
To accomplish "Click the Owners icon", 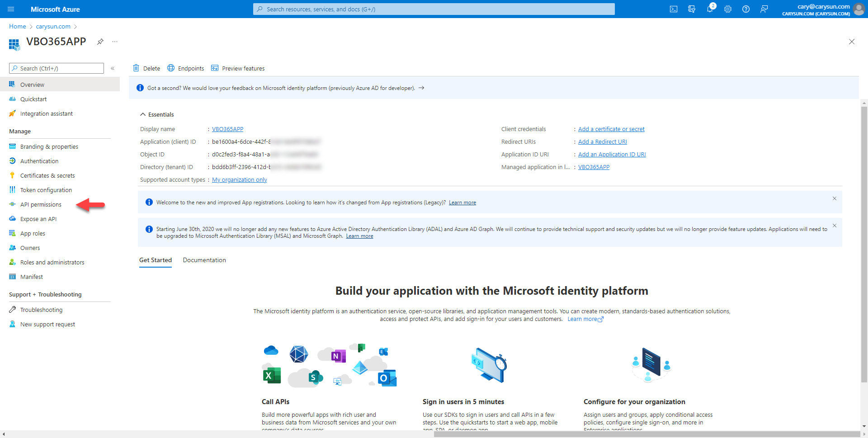I will 12,248.
